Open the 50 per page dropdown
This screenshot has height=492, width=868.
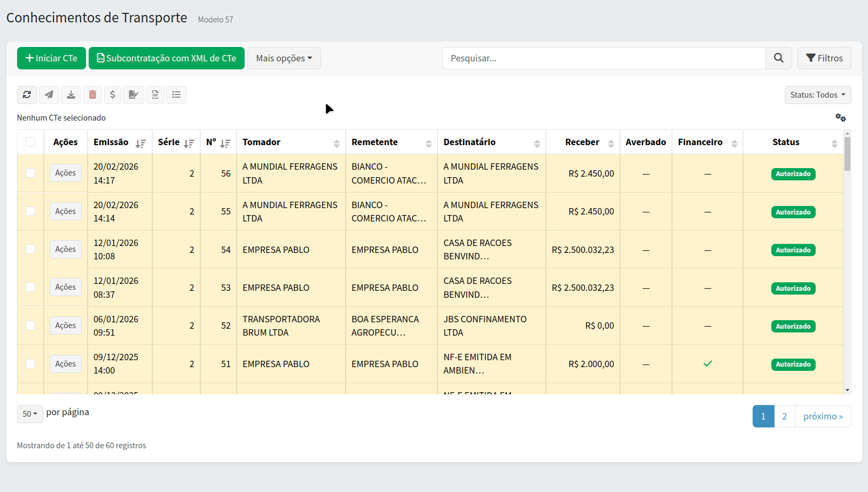click(x=30, y=414)
